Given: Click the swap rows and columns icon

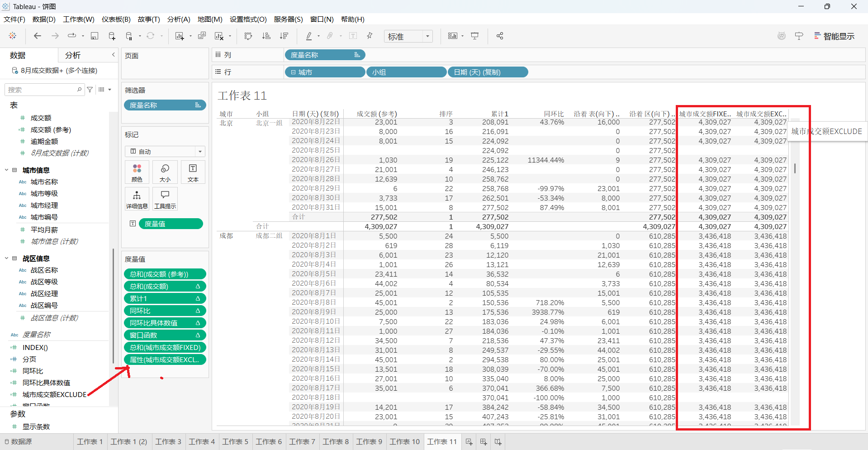Looking at the screenshot, I should tap(248, 36).
